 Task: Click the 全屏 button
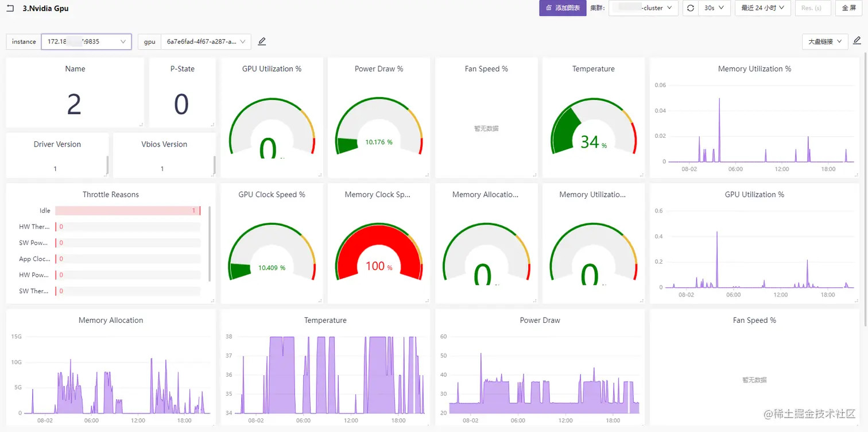point(848,8)
